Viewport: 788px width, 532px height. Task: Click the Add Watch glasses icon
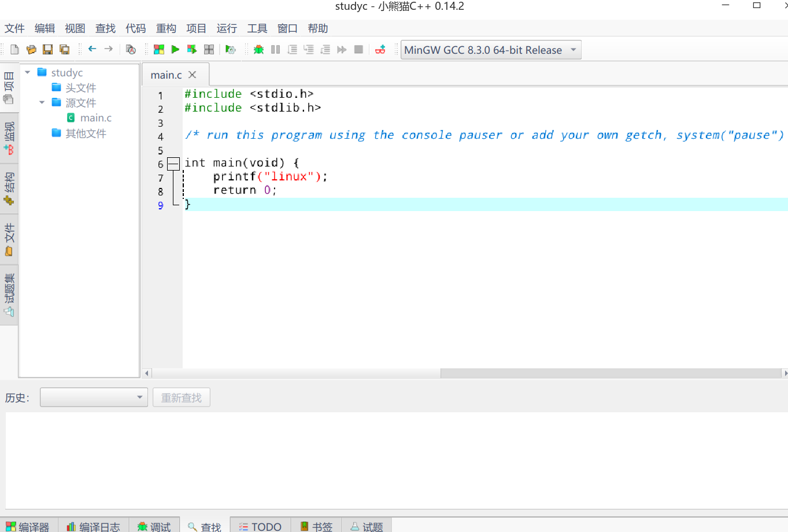(x=380, y=50)
